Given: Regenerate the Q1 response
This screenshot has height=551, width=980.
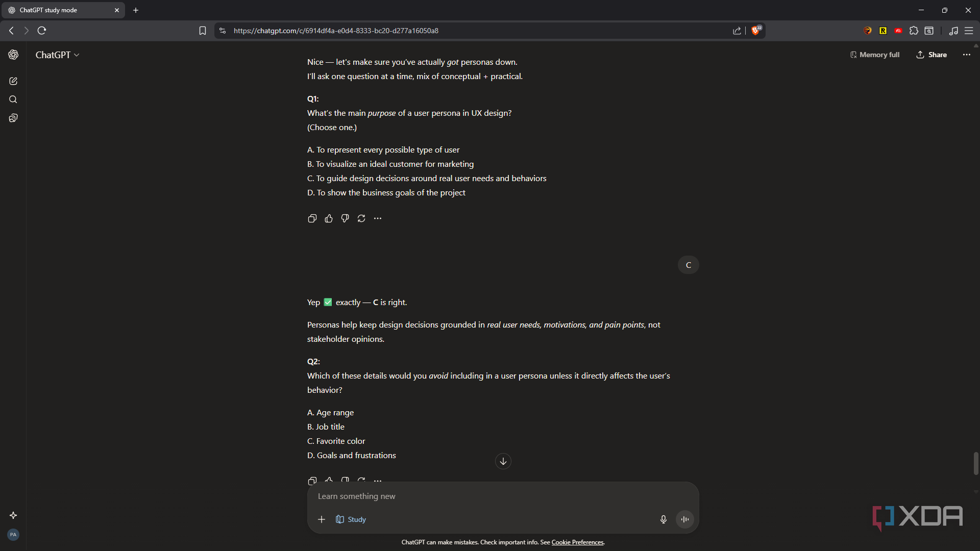Looking at the screenshot, I should point(361,218).
